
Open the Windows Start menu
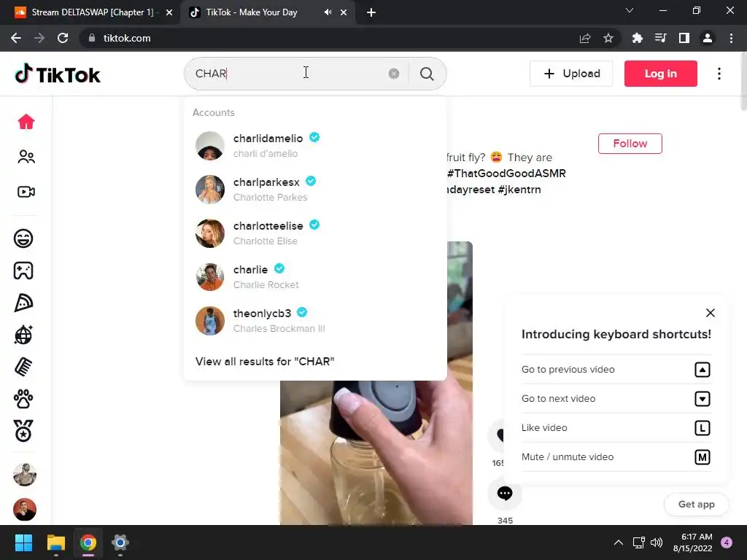tap(23, 542)
